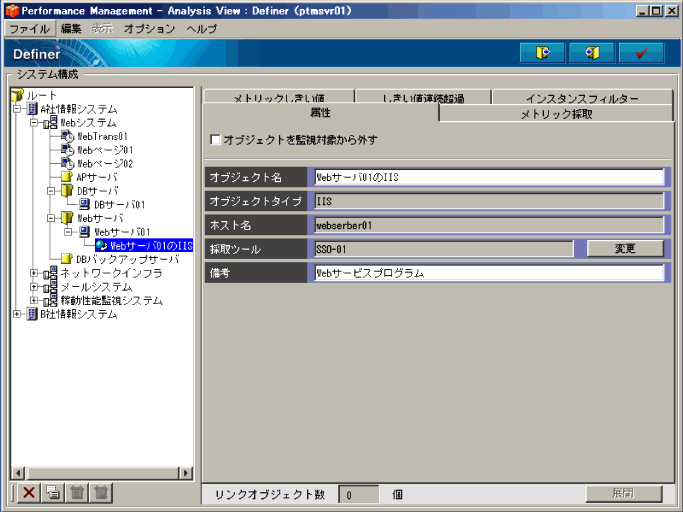The width and height of the screenshot is (683, 512).
Task: Collapse the Webサーバ01 node
Action: point(68,232)
